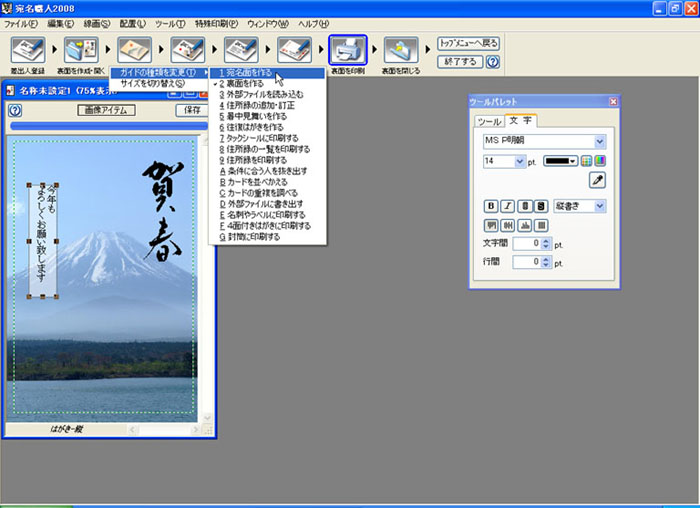Click the help question mark in document window

click(15, 110)
